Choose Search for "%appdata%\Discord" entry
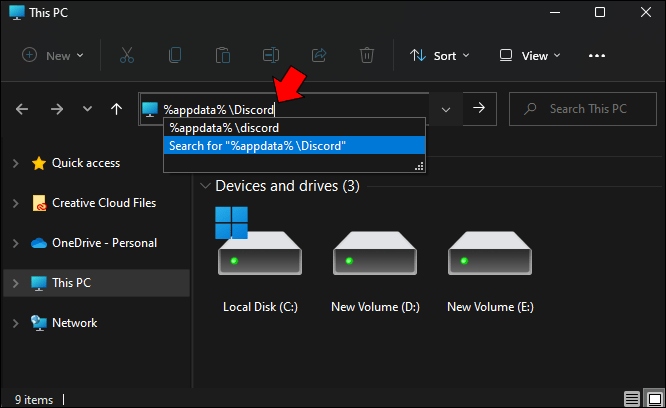This screenshot has width=666, height=408. click(294, 145)
